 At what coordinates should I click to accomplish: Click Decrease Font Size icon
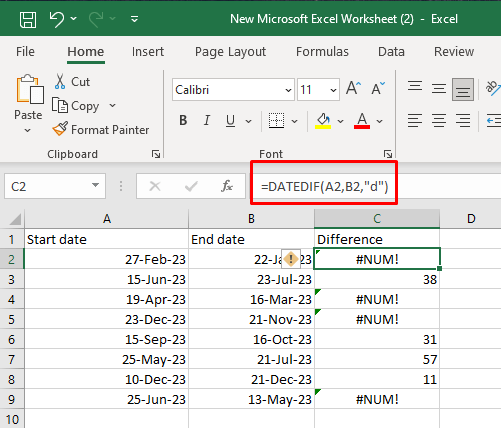pyautogui.click(x=378, y=88)
